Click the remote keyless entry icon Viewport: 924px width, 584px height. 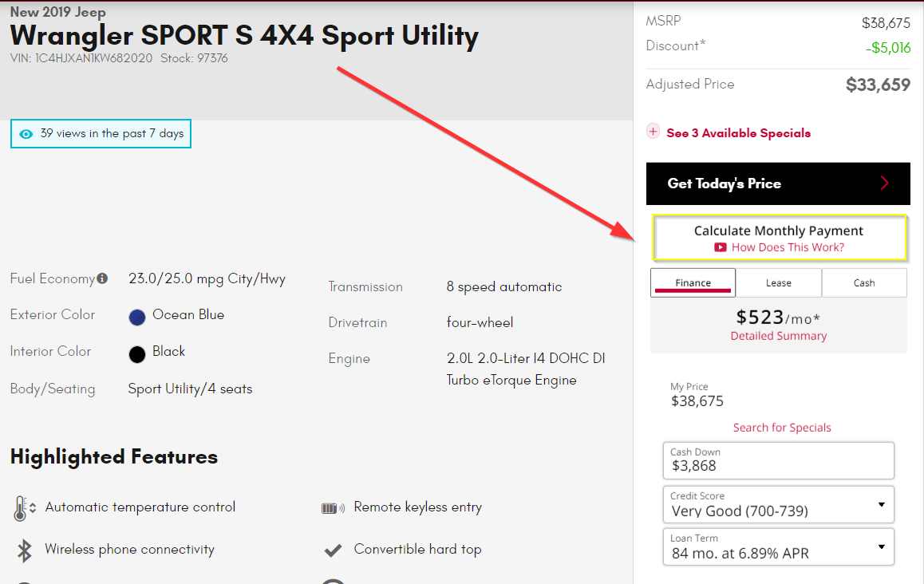333,508
